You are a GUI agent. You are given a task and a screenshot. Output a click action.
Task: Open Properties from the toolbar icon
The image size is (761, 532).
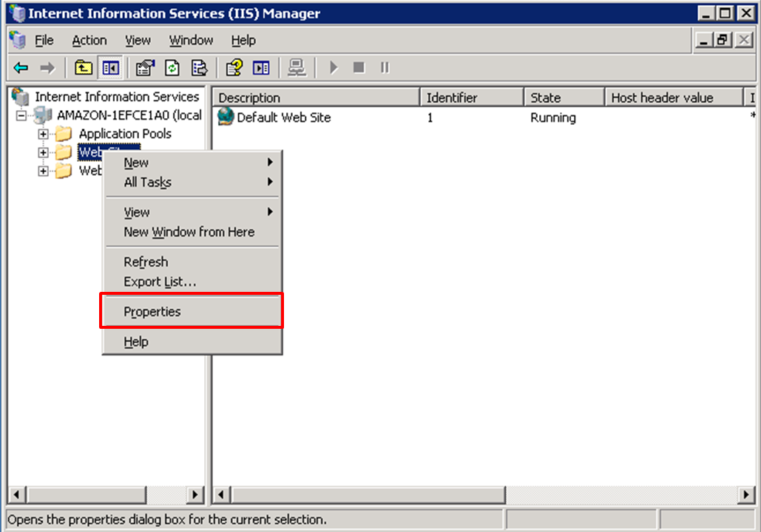[145, 68]
